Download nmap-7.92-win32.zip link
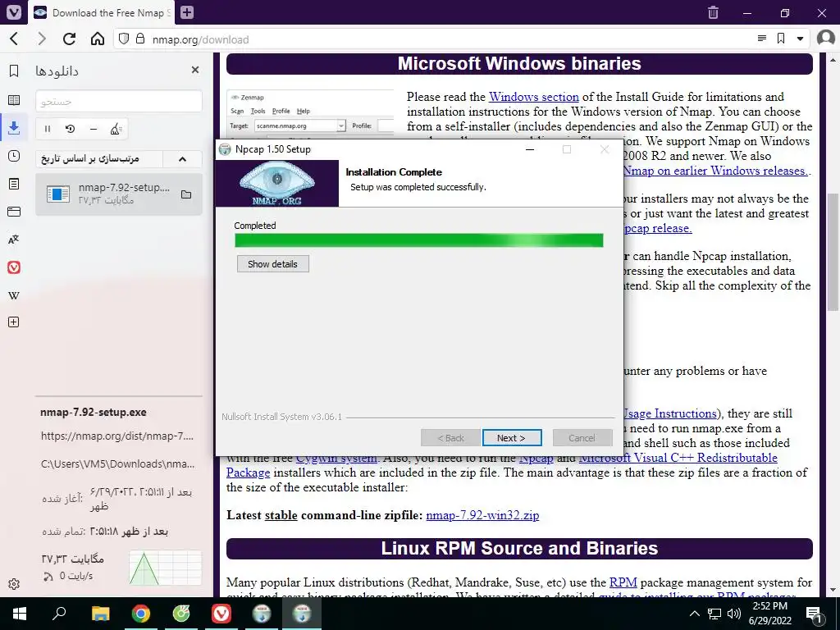This screenshot has height=630, width=840. pos(482,515)
